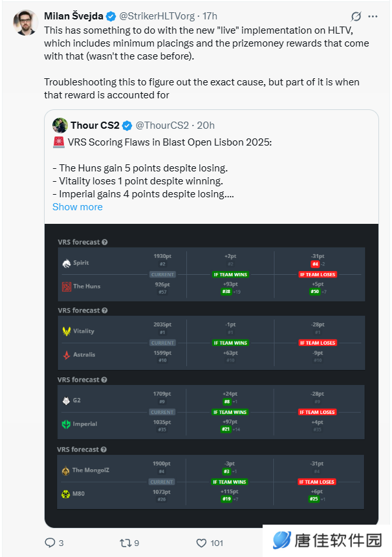Click the Milan Švejda display name
392x557 pixels.
[74, 16]
